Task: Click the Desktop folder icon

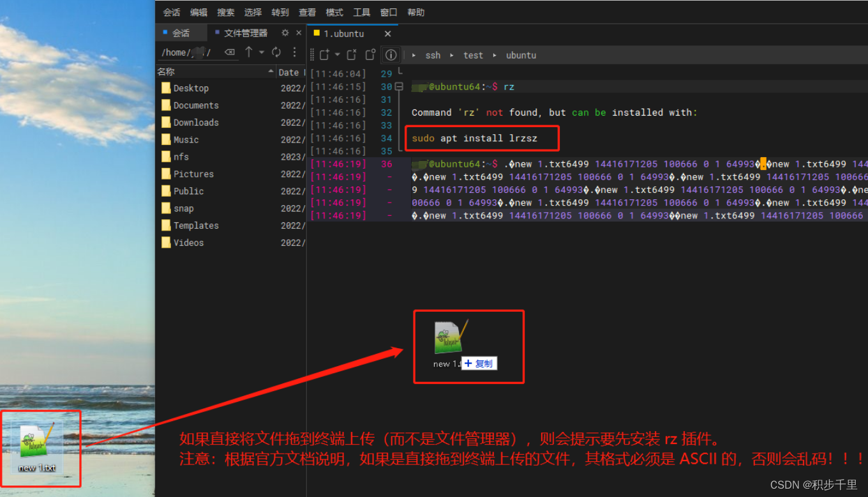Action: 166,88
